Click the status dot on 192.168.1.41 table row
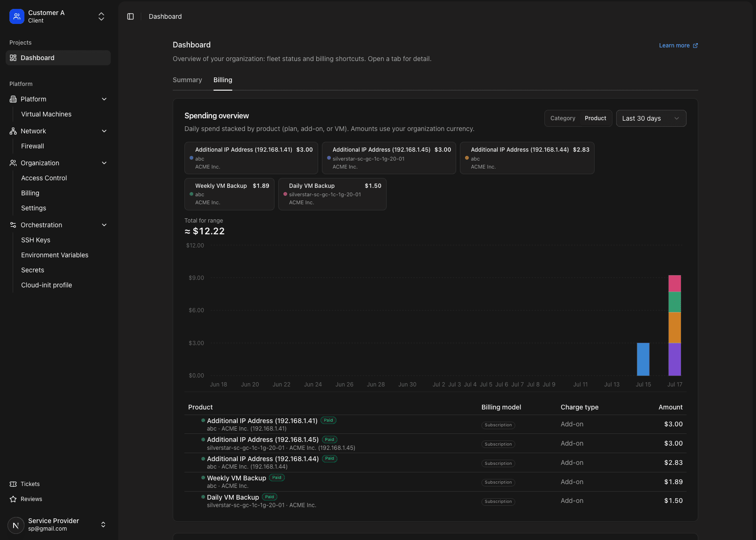Screen dimensions: 756x540 [x=203, y=420]
